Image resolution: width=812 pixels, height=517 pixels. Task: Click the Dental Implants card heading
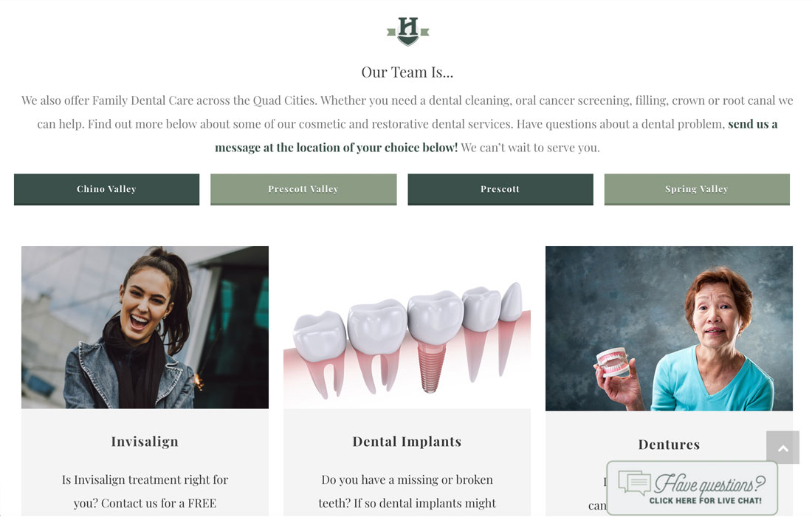pos(407,442)
